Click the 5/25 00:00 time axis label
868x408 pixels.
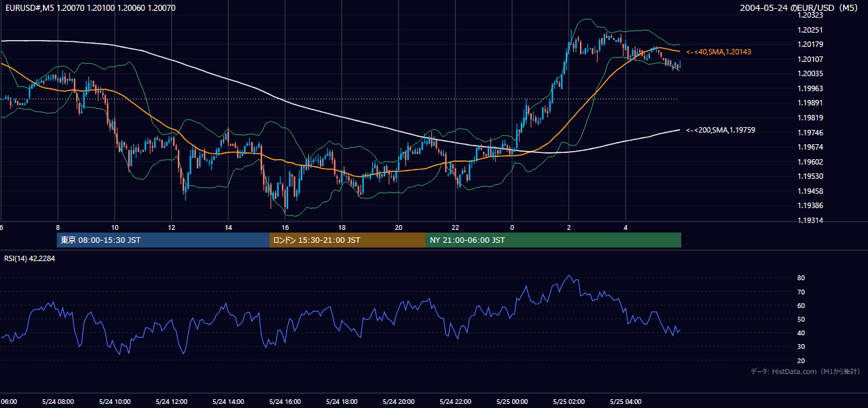[x=511, y=401]
